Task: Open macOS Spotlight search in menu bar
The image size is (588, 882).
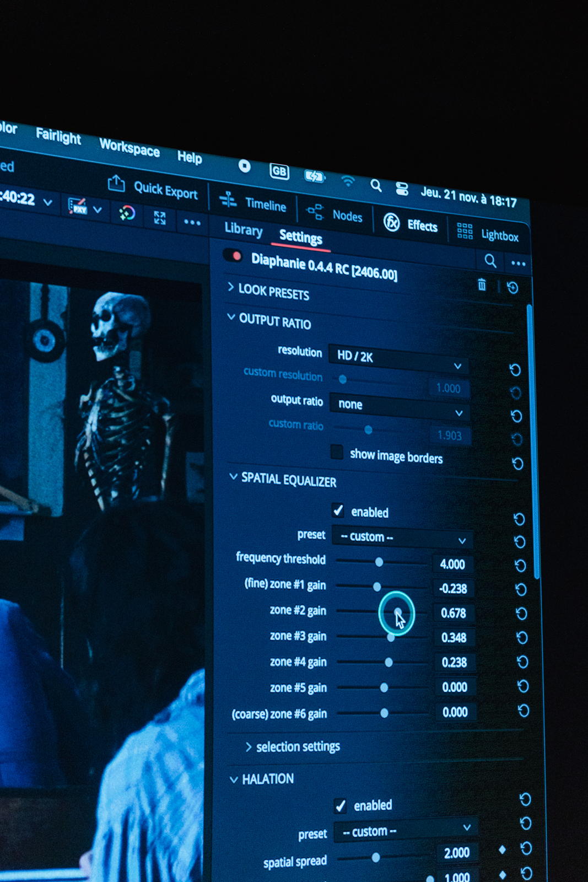Action: pyautogui.click(x=376, y=185)
